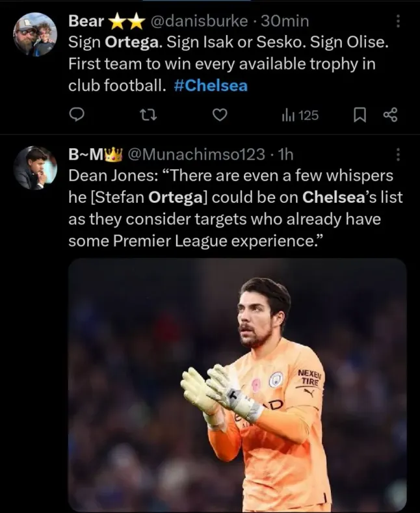Repost Bear's tweet with the retweet icon
Screen dimensions: 420x513
coord(147,115)
